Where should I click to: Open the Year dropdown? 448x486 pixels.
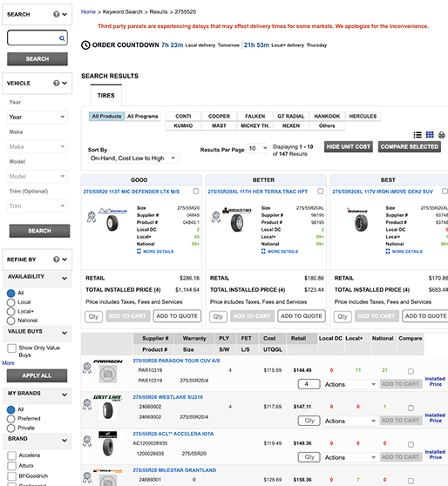point(37,118)
